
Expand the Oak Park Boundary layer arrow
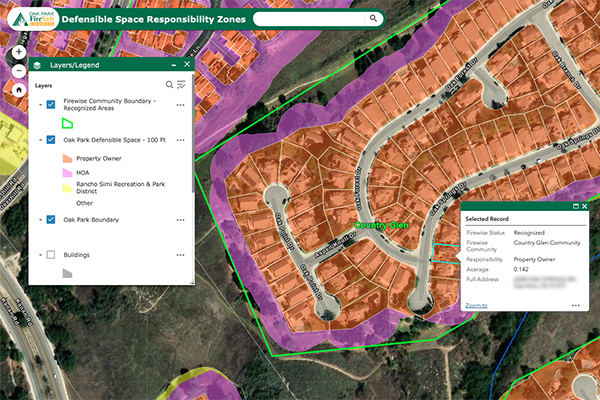click(x=39, y=219)
